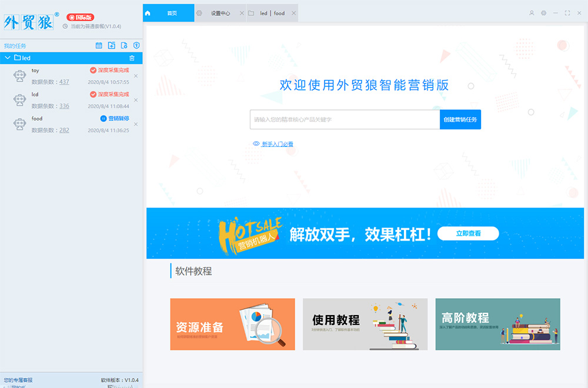Click the 外贸狼 logo

31,22
